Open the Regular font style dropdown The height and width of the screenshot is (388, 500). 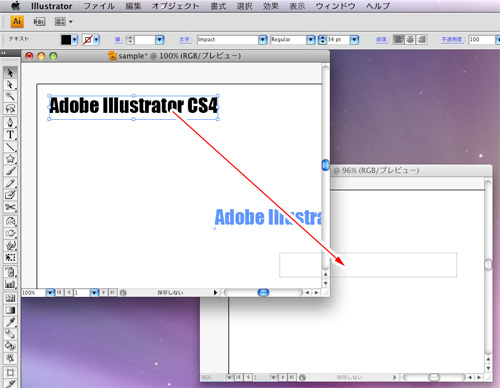pyautogui.click(x=311, y=40)
